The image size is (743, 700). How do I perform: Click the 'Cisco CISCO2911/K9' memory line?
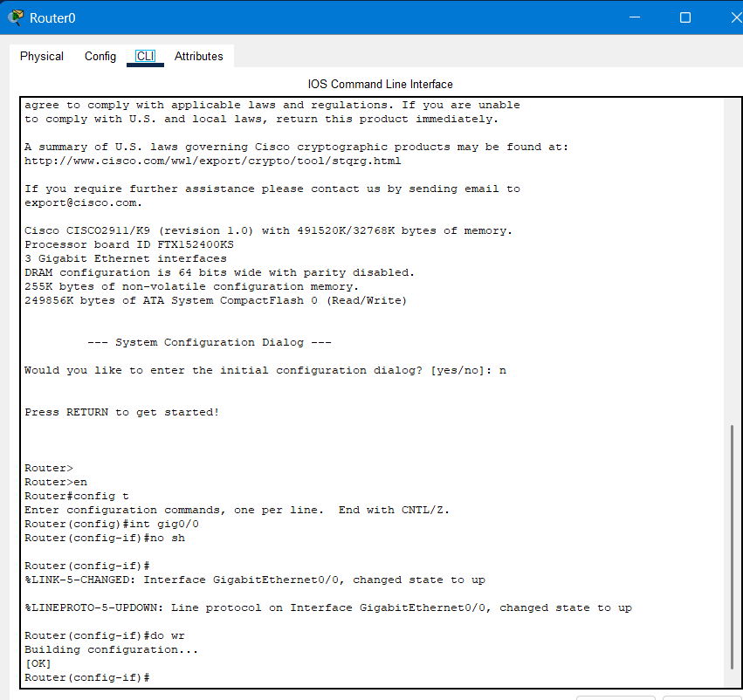tap(269, 230)
